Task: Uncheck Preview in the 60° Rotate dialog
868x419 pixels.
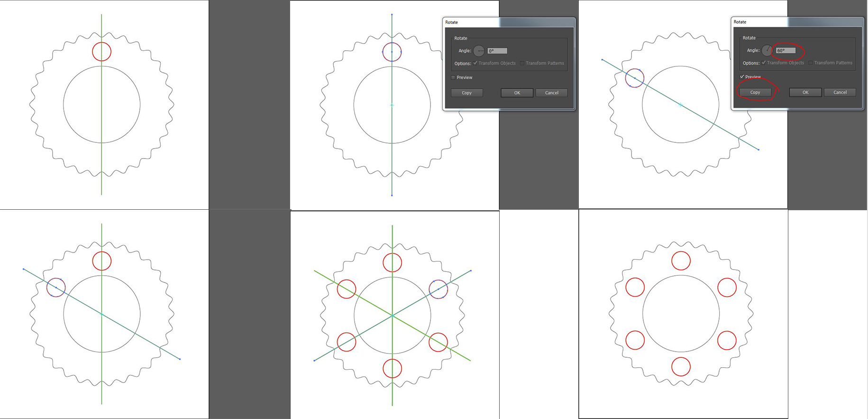Action: coord(742,77)
